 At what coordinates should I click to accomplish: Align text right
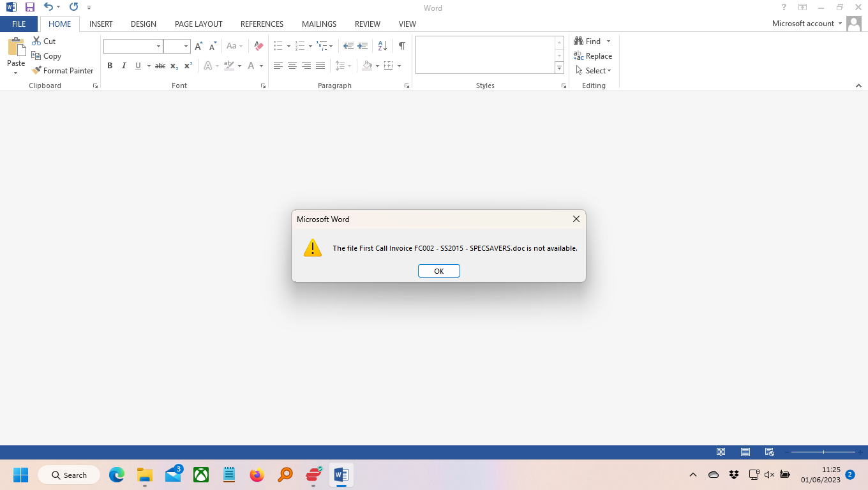306,66
